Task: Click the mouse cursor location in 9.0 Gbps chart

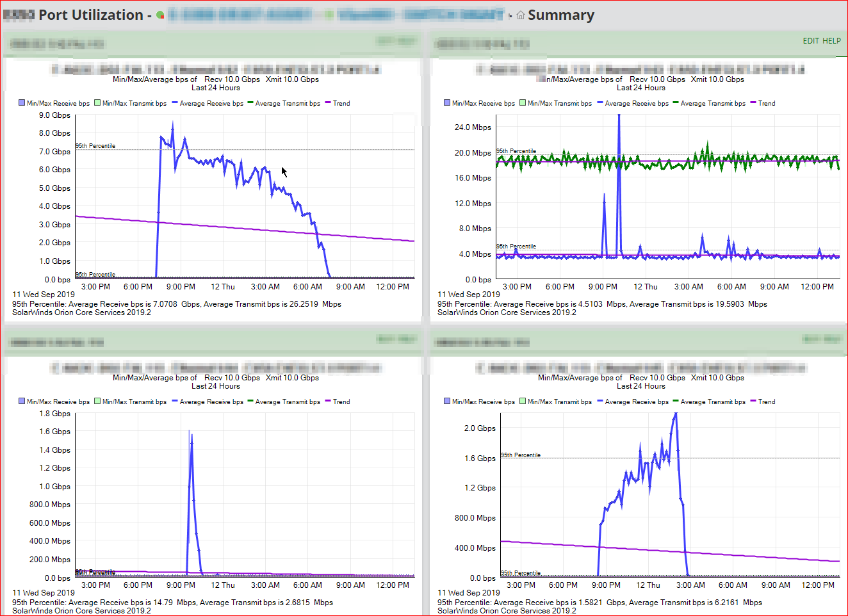Action: click(284, 172)
